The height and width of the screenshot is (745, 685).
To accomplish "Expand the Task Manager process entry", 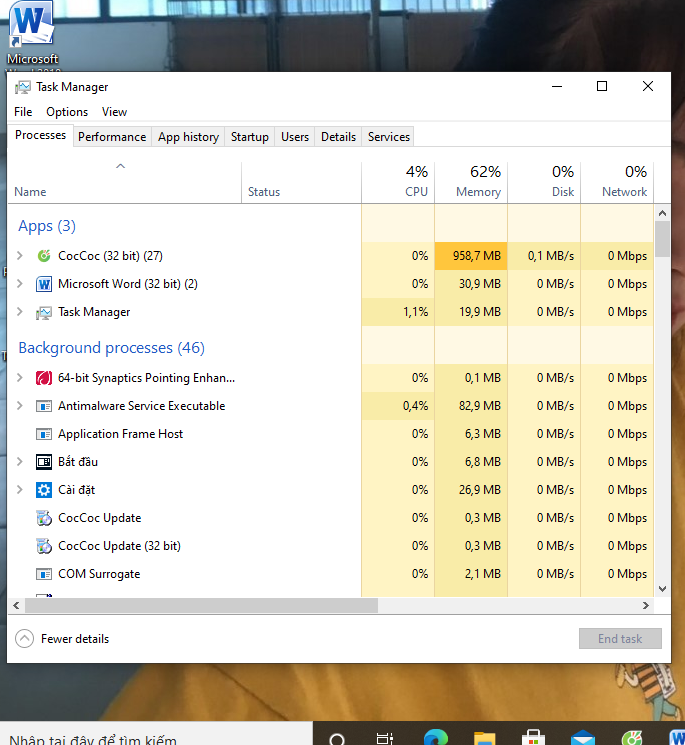I will pyautogui.click(x=19, y=312).
